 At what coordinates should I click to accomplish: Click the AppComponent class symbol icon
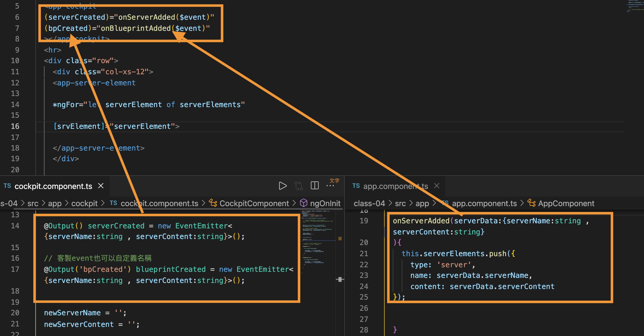(x=531, y=203)
